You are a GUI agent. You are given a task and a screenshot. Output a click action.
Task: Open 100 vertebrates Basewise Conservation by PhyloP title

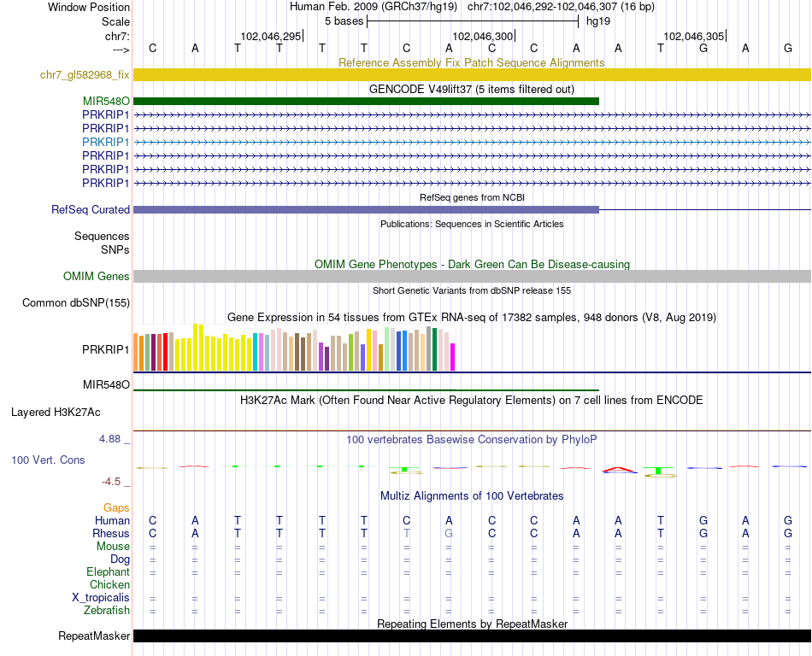click(472, 440)
